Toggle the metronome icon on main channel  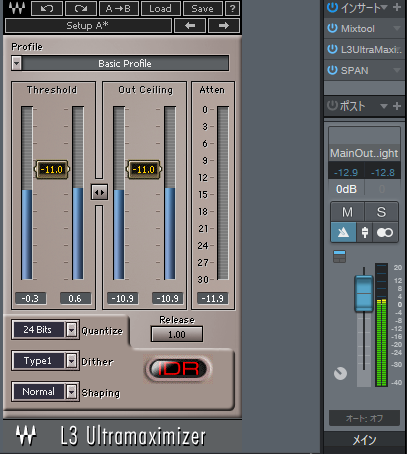point(343,232)
